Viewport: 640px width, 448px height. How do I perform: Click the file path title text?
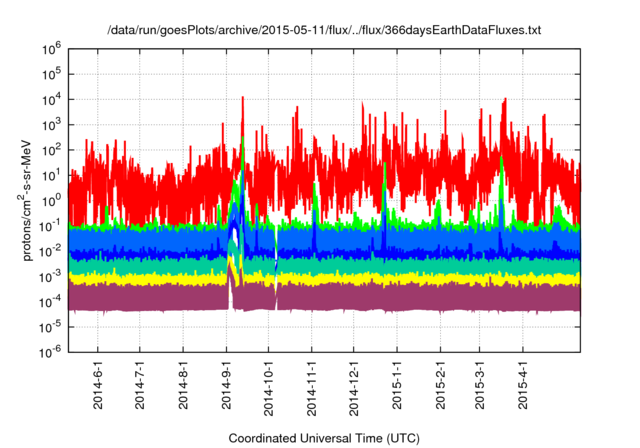(x=324, y=30)
